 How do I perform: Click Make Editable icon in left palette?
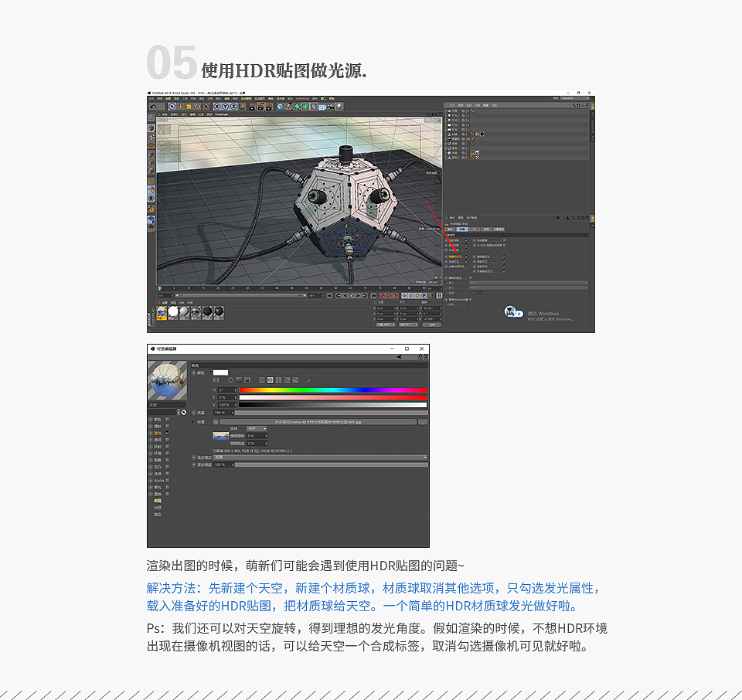pyautogui.click(x=151, y=117)
